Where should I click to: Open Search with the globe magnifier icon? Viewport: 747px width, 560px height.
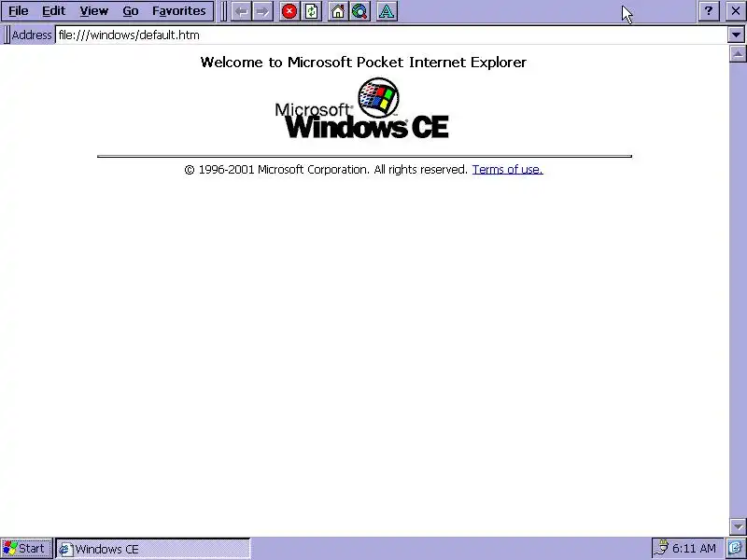tap(360, 11)
